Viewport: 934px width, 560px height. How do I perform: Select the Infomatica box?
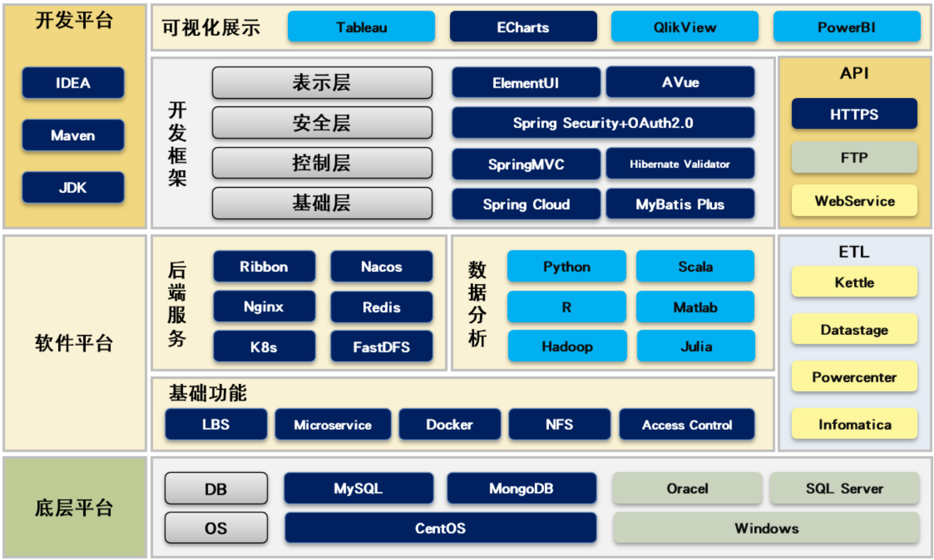coord(854,424)
